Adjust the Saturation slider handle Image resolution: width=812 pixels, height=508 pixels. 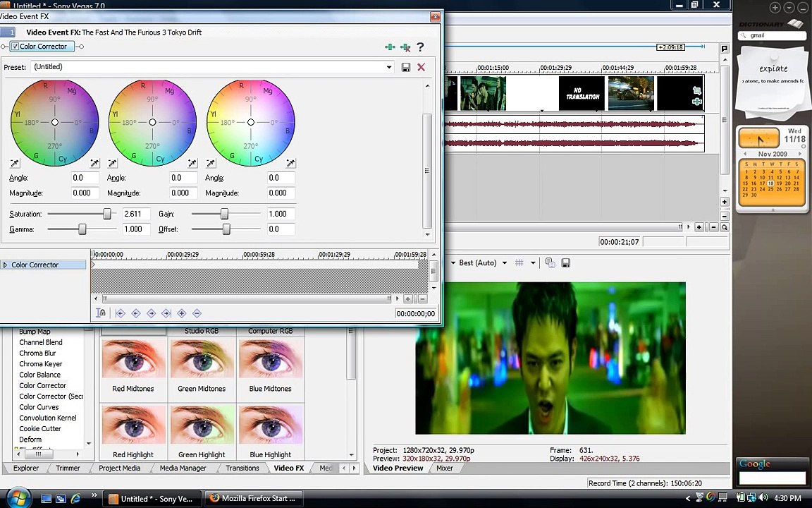pyautogui.click(x=106, y=214)
